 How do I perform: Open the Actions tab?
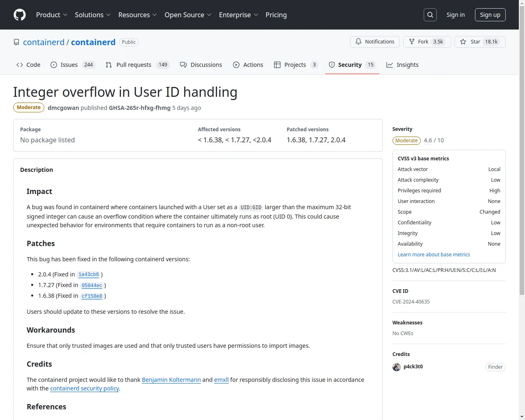click(248, 65)
